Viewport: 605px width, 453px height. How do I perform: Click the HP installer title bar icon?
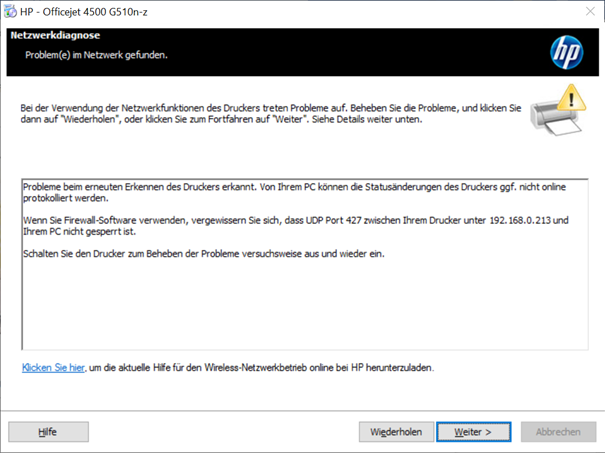[x=10, y=12]
